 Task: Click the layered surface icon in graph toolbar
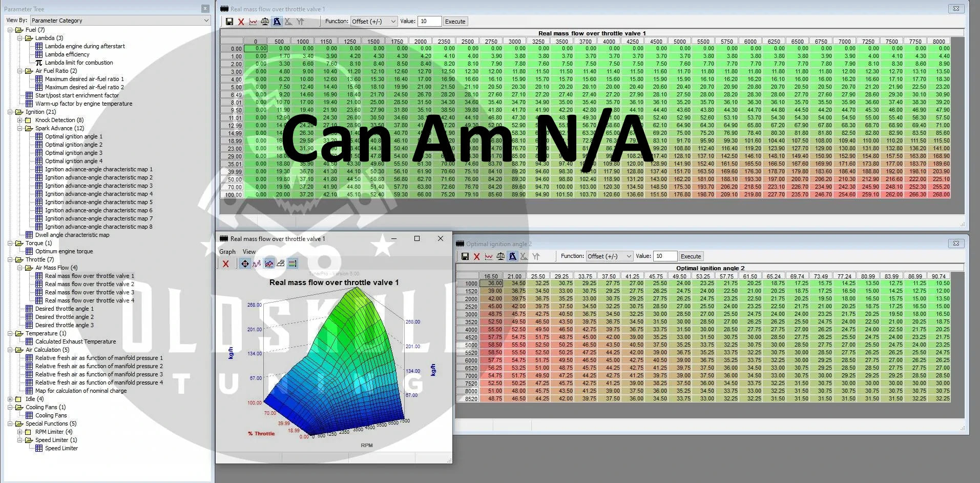[281, 264]
